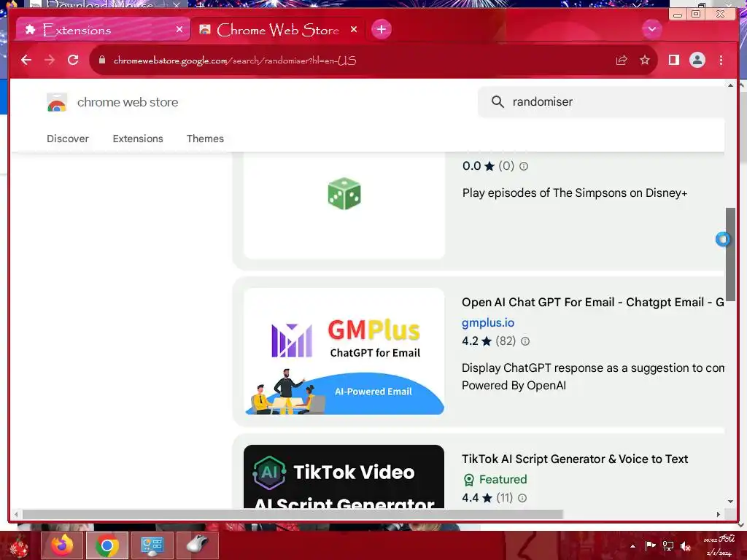Open the Discover section

68,139
